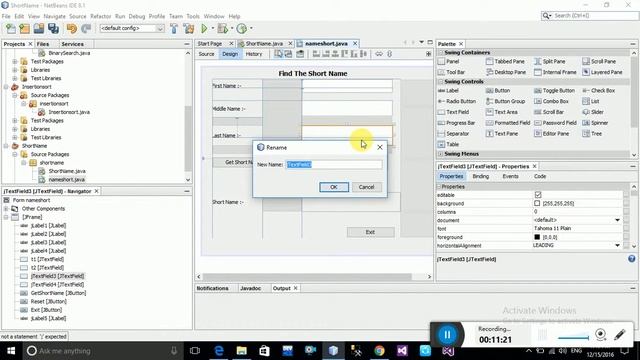This screenshot has width=640, height=360.
Task: Close the Rename dialog with X
Action: pos(380,147)
